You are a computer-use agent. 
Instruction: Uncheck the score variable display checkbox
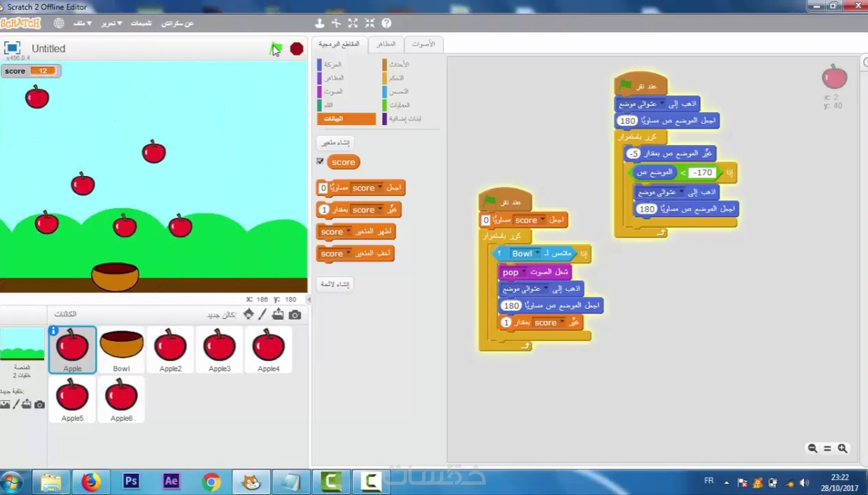[x=321, y=162]
